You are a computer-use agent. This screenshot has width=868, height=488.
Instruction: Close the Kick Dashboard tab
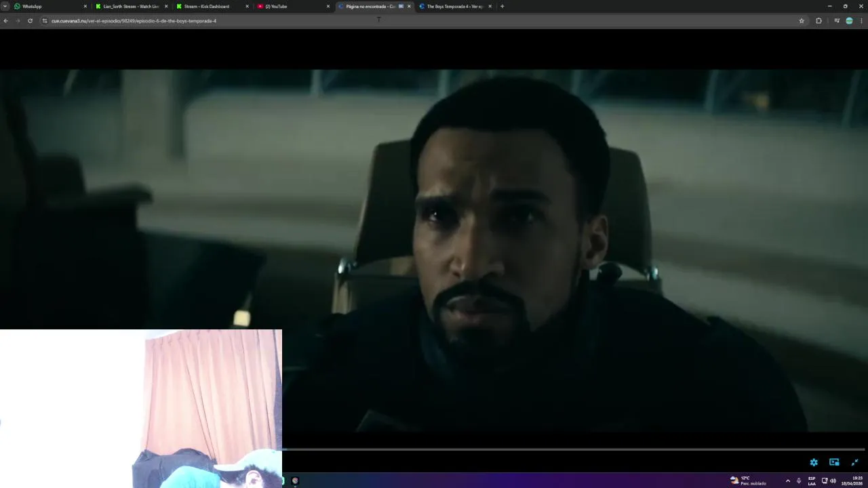point(247,6)
